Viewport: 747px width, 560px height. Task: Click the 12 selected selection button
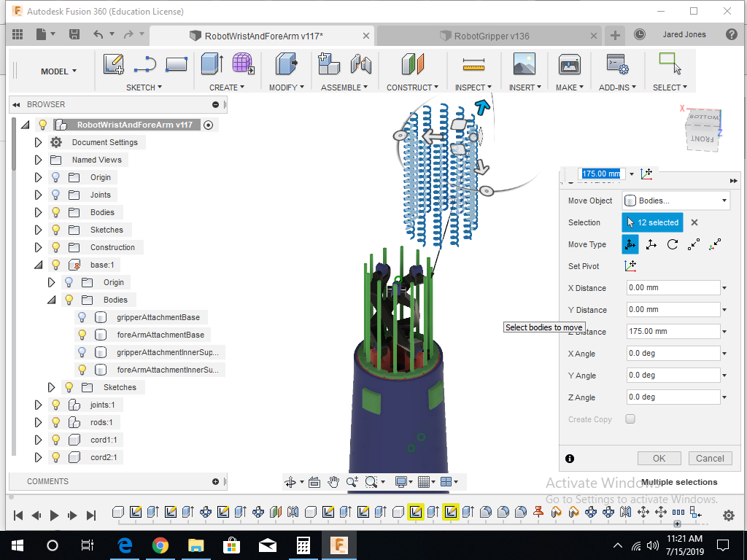pos(652,222)
